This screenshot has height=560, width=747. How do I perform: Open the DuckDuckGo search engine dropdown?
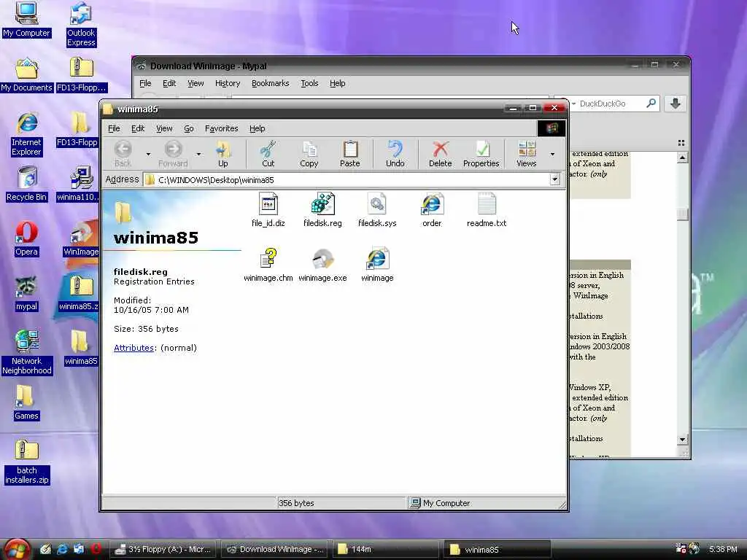click(573, 104)
